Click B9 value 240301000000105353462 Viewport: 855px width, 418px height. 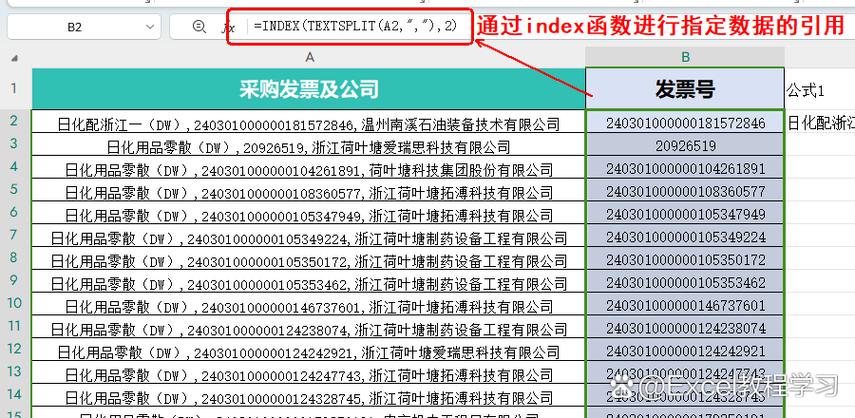(685, 282)
